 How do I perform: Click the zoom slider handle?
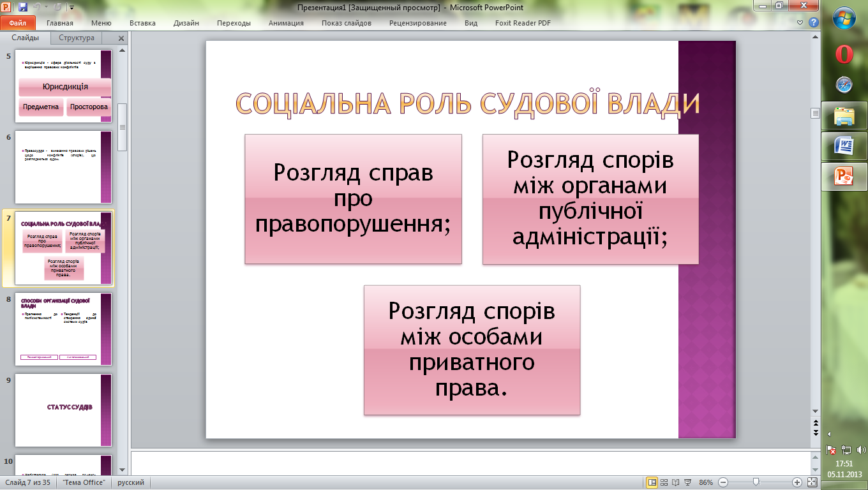(756, 482)
